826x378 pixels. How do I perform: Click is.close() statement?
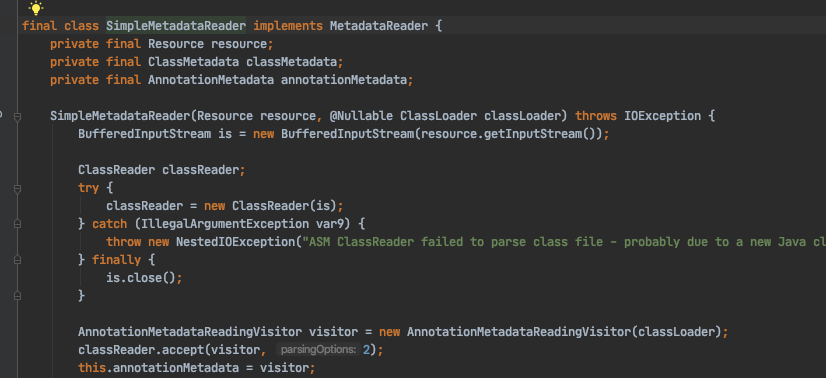click(x=144, y=277)
